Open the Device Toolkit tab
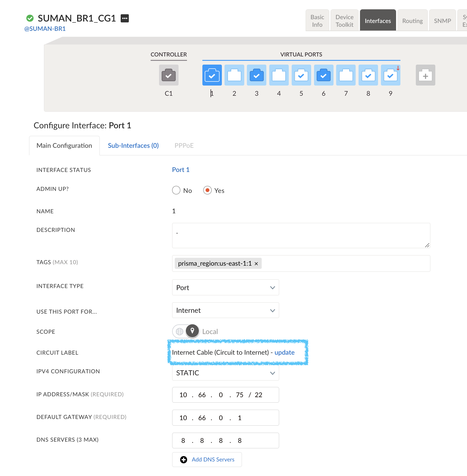Image resolution: width=467 pixels, height=476 pixels. point(344,21)
